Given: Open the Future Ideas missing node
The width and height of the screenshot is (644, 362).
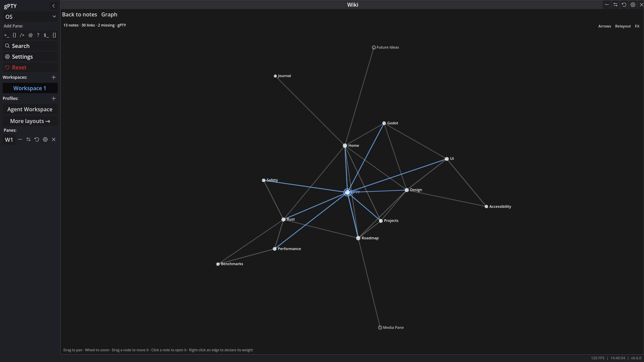Looking at the screenshot, I should (x=374, y=48).
